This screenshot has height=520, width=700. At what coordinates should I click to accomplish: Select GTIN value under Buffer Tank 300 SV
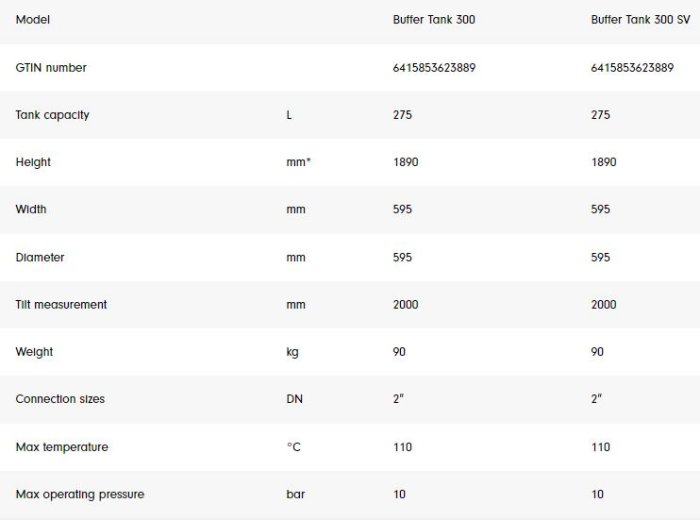tap(632, 68)
